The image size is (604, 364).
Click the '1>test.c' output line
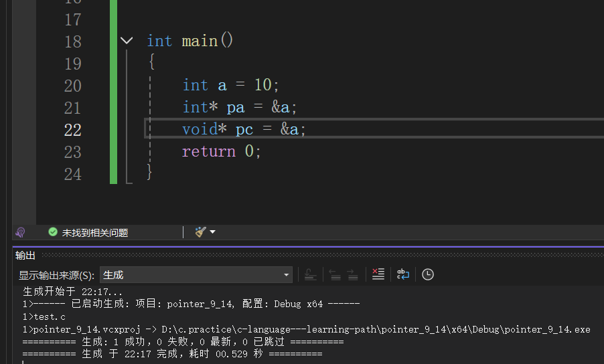click(44, 317)
